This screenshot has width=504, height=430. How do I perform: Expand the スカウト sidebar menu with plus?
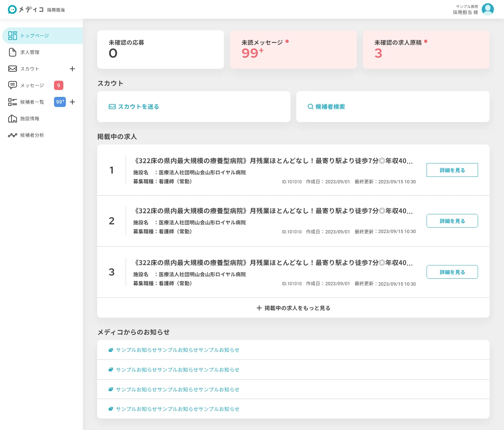(x=72, y=69)
